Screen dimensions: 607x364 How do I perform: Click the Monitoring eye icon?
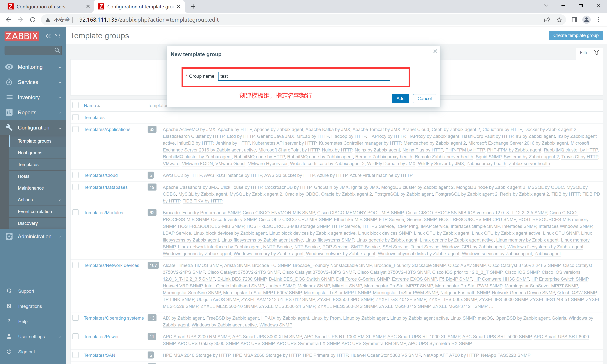9,67
